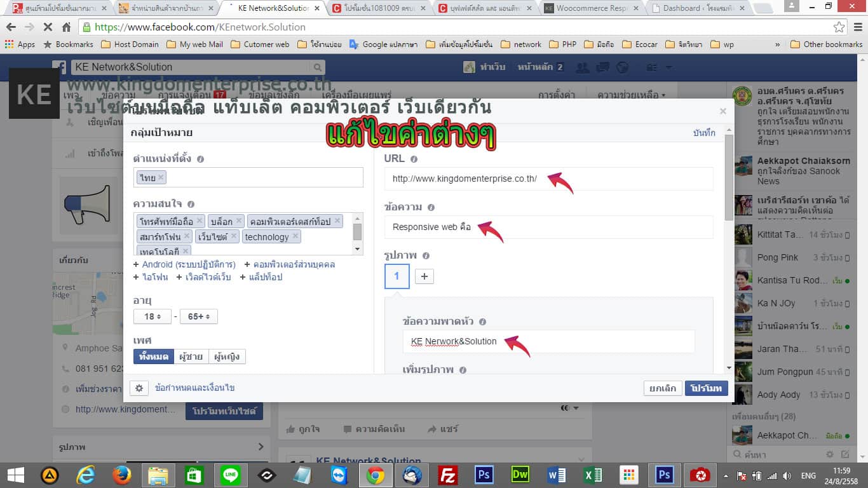Remove the ไทย location tag
The width and height of the screenshot is (868, 488).
[x=161, y=178]
